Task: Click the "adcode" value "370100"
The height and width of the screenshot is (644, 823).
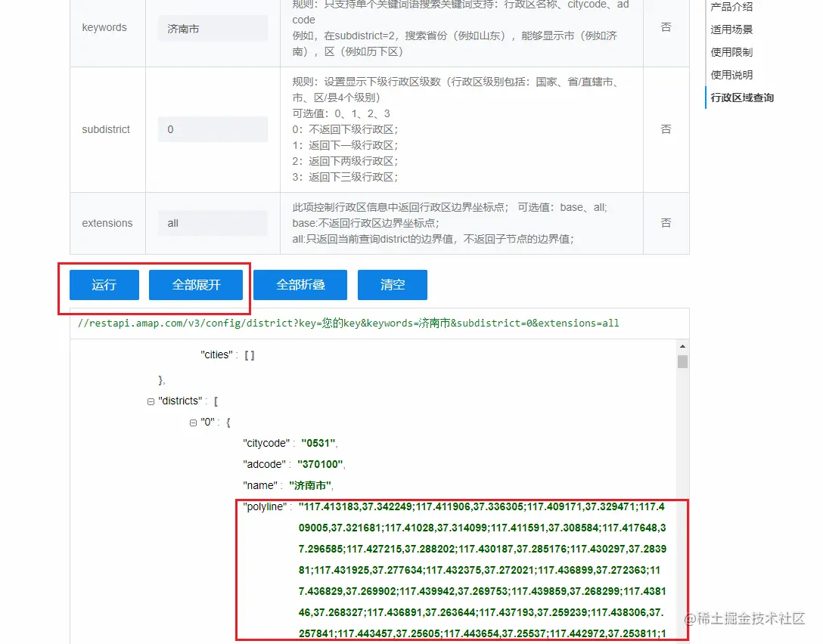Action: pos(320,464)
